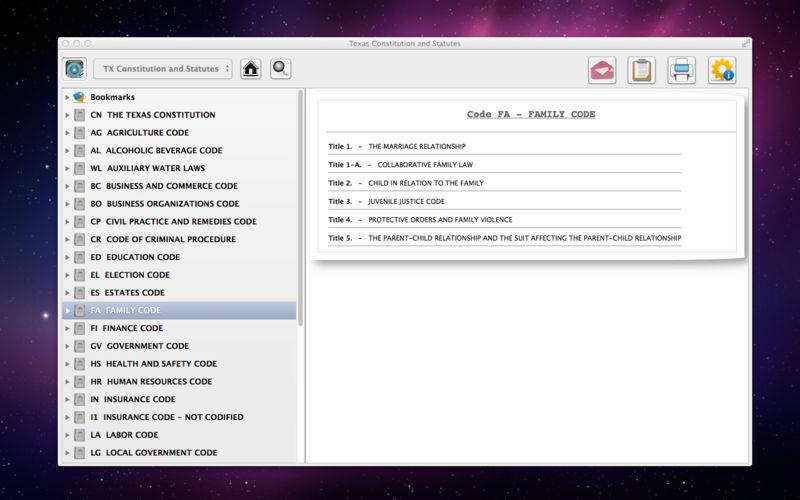Click the CN Texas Constitution book icon
The height and width of the screenshot is (500, 800).
[x=80, y=115]
